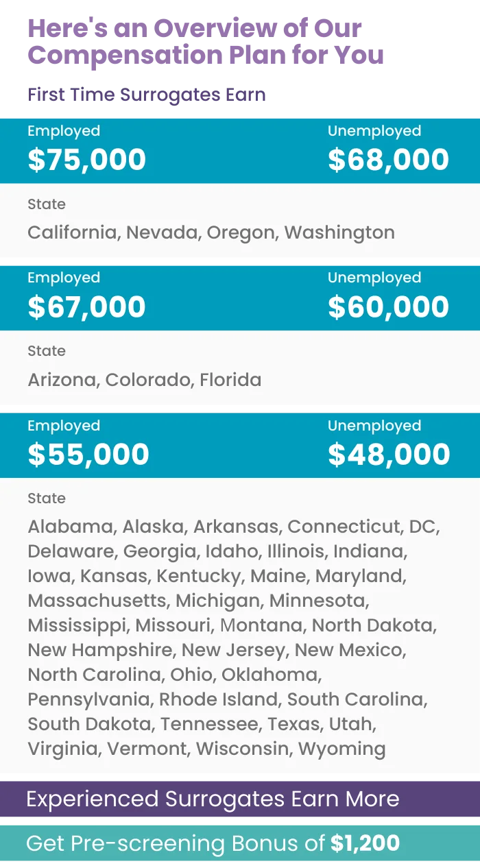Select the $75,000 employed amount
The image size is (480, 868).
click(87, 160)
